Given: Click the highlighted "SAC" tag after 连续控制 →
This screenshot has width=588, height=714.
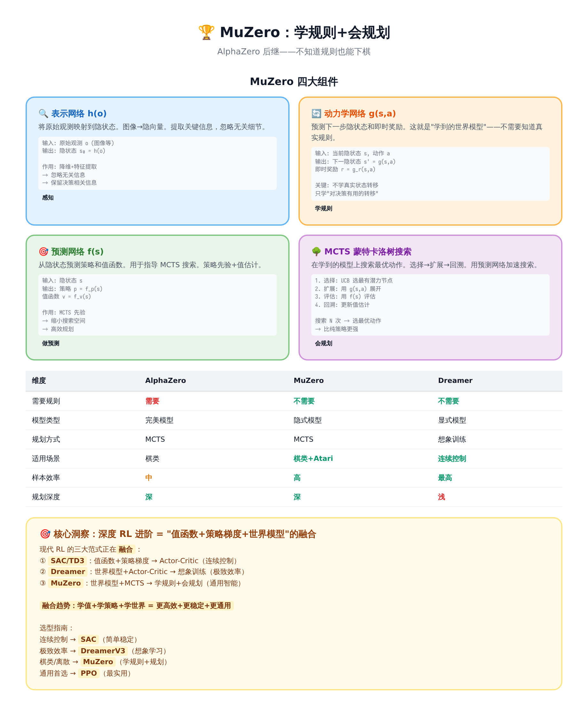Looking at the screenshot, I should 89,640.
